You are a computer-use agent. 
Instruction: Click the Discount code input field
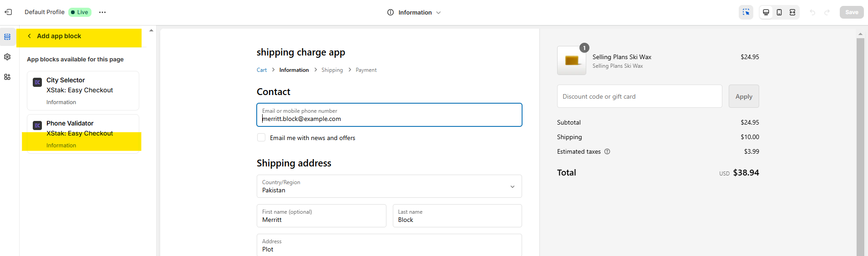pos(639,96)
